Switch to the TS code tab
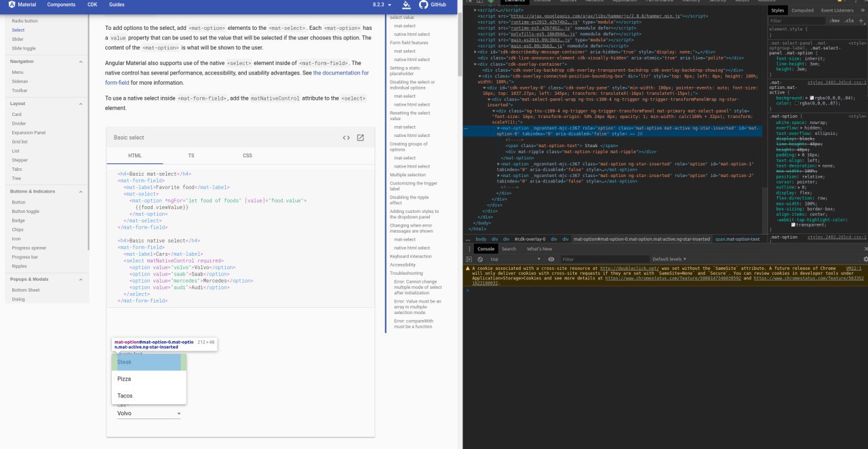 [191, 155]
